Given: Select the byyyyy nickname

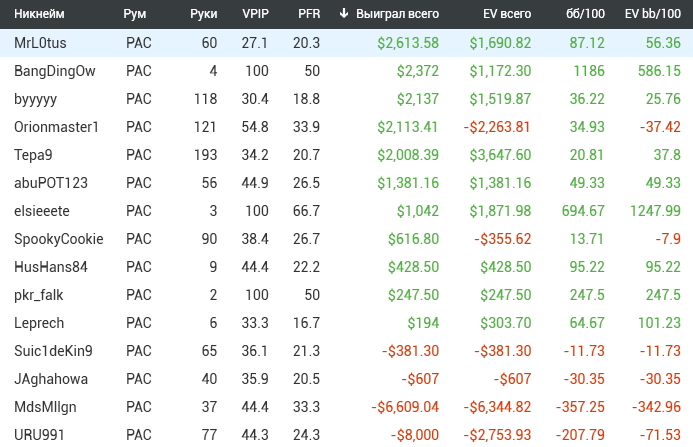Looking at the screenshot, I should pos(35,99).
